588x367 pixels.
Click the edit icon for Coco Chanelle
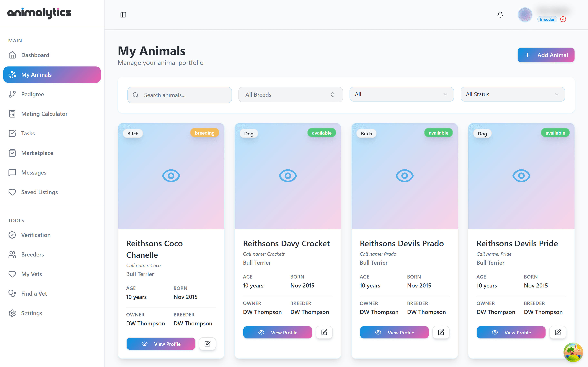tap(207, 344)
